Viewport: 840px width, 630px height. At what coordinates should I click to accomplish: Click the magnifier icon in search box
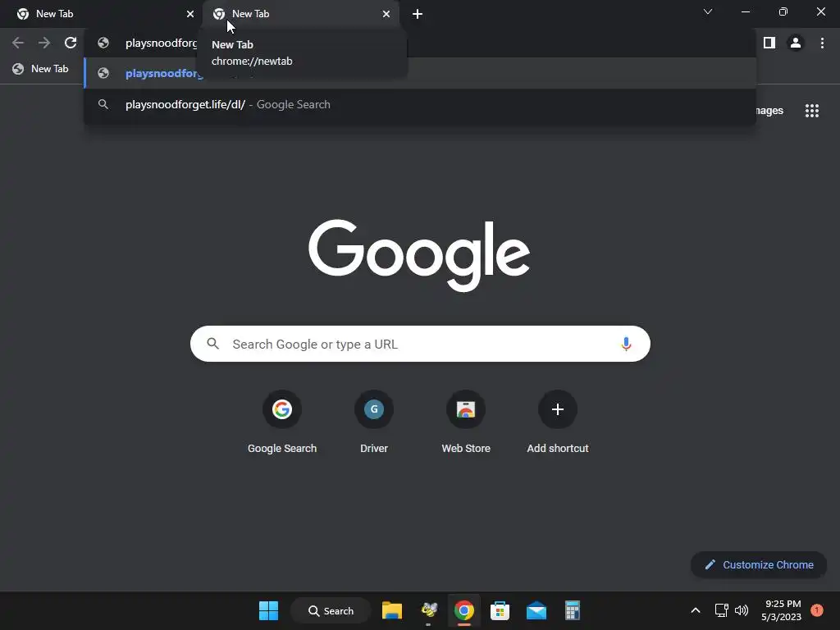(x=212, y=344)
